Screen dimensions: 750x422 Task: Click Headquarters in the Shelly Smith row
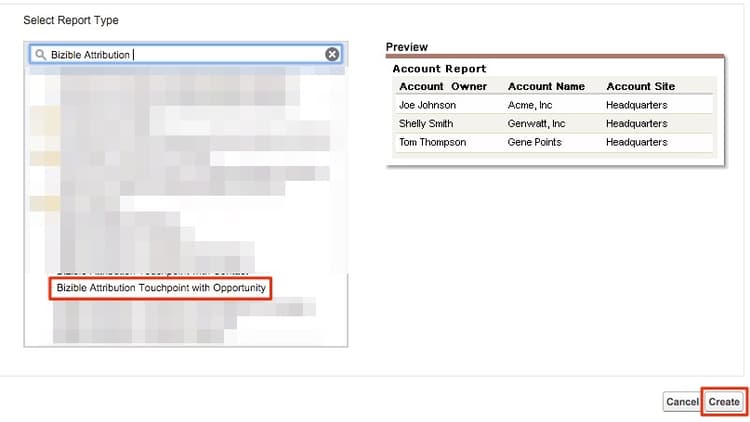pyautogui.click(x=637, y=123)
